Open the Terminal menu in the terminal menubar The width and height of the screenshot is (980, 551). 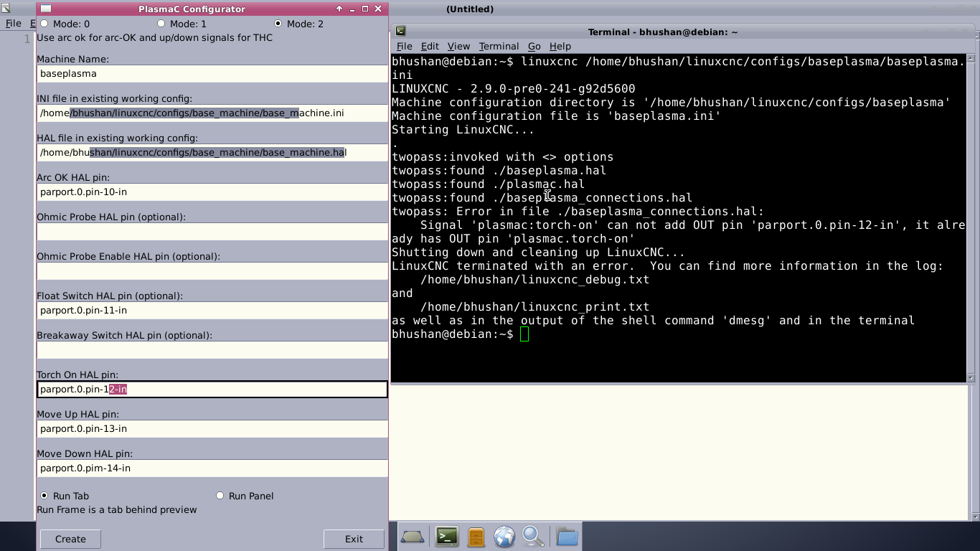pyautogui.click(x=499, y=46)
